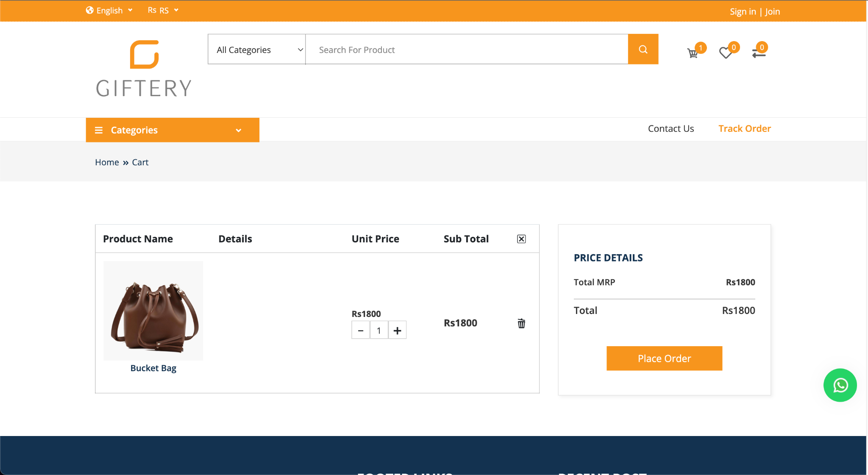Open the Contact Us page

click(x=671, y=128)
